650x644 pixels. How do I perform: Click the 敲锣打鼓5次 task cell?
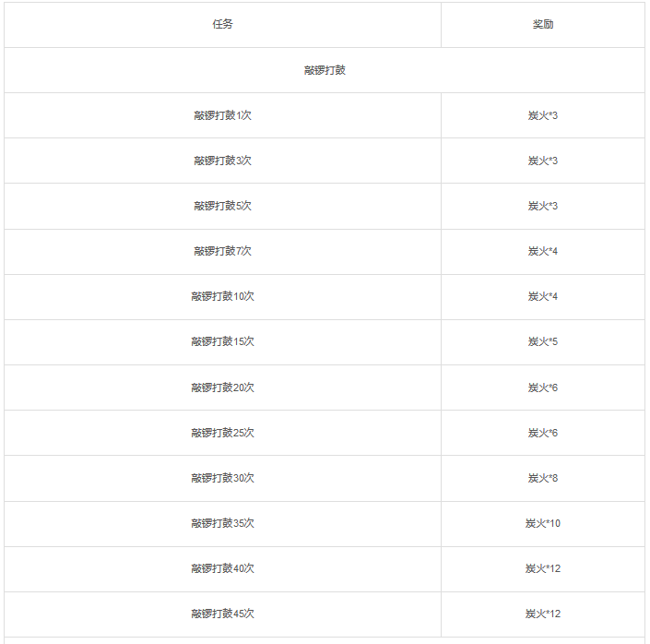tap(222, 206)
